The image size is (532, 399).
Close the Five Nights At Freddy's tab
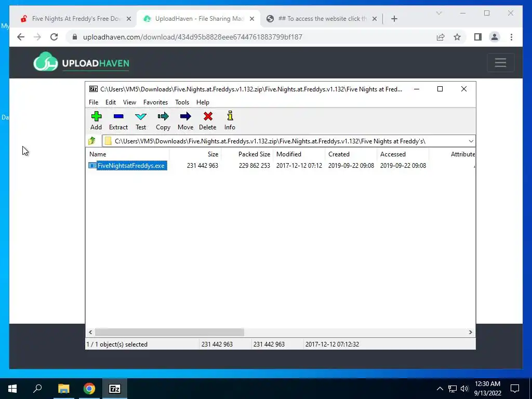tap(129, 19)
